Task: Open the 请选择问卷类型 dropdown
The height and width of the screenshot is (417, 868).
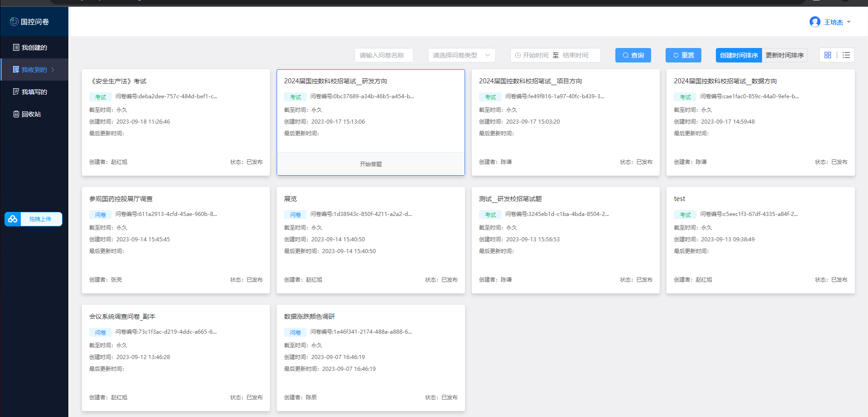Action: tap(461, 55)
